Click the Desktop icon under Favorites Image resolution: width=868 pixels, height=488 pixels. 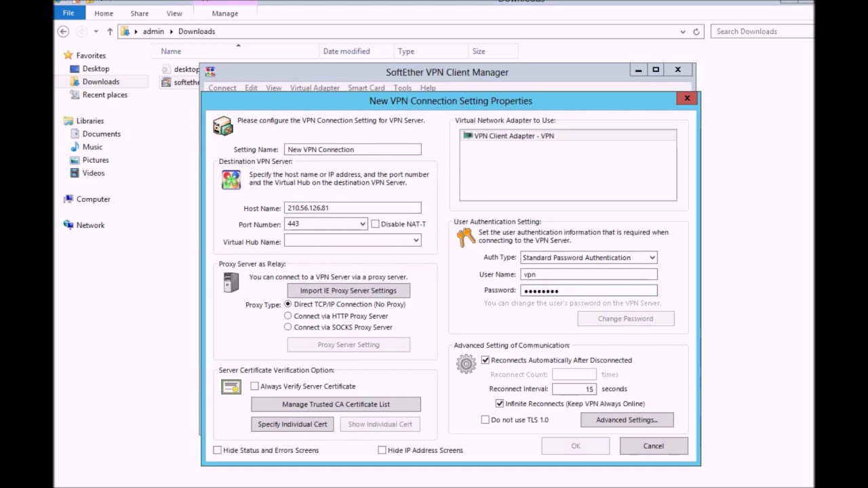(x=76, y=68)
